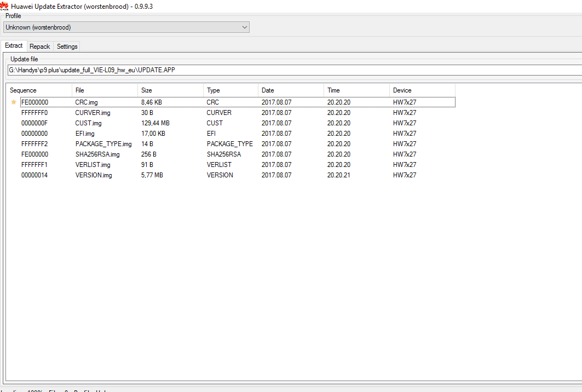
Task: Switch to the Repack tab
Action: [40, 47]
